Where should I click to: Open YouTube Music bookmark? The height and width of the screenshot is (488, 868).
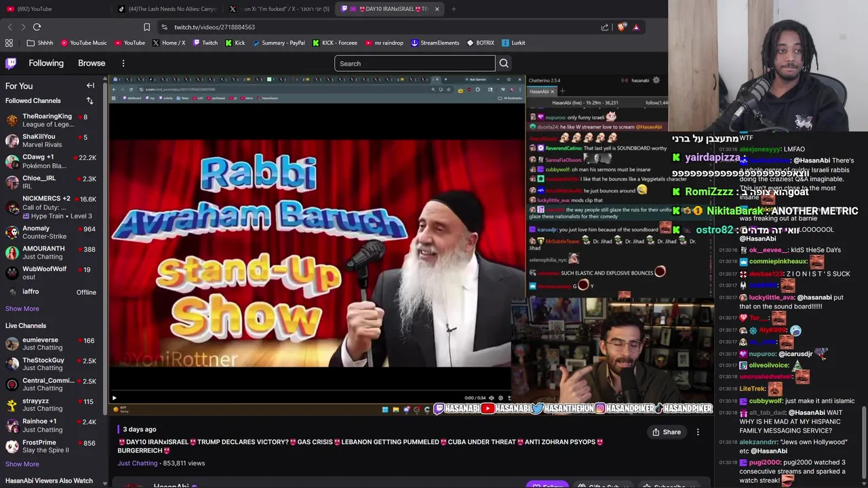[84, 43]
